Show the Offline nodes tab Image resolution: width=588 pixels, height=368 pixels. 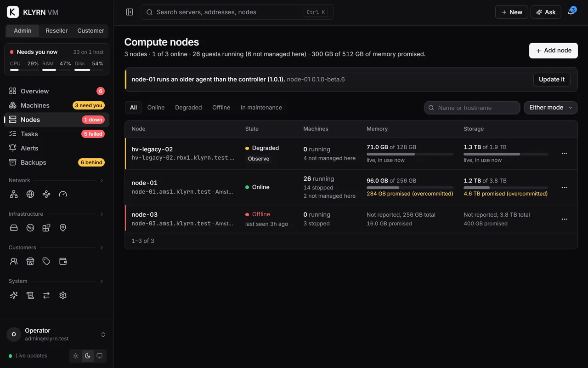click(x=221, y=108)
